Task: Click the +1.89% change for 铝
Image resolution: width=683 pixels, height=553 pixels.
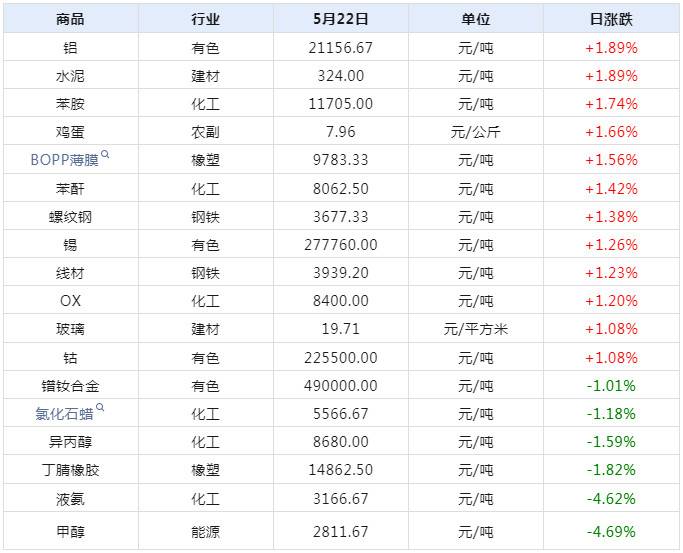Action: coord(611,47)
